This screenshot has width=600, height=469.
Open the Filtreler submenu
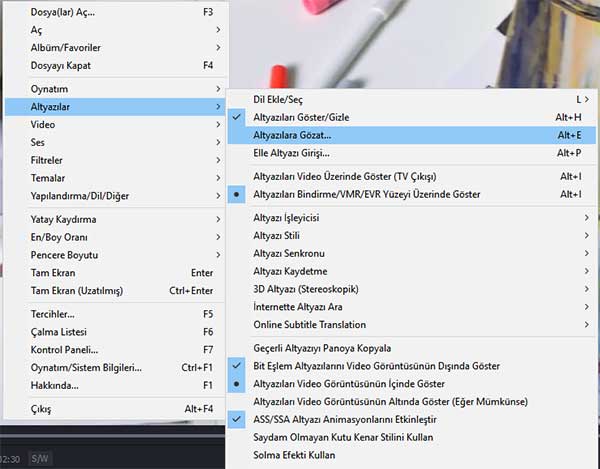point(115,160)
